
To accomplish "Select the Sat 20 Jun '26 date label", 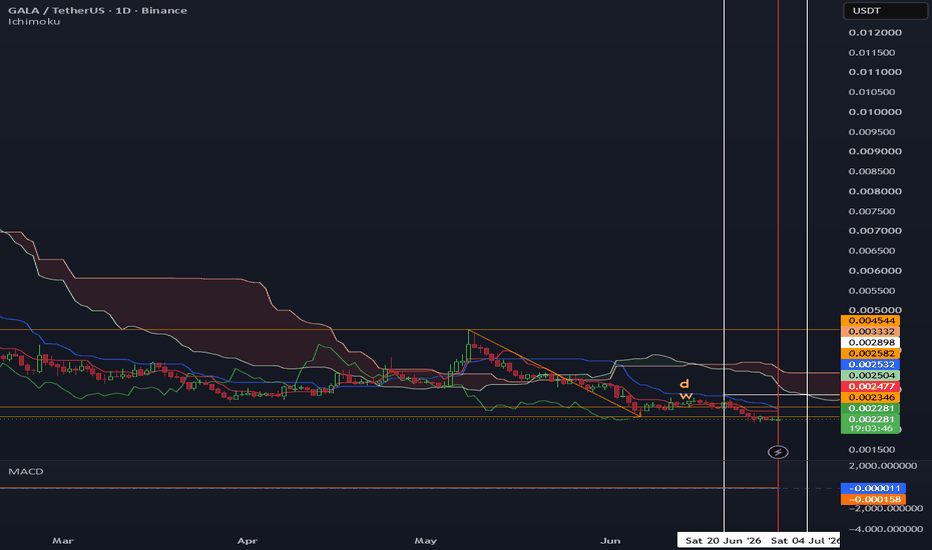I will [x=723, y=540].
